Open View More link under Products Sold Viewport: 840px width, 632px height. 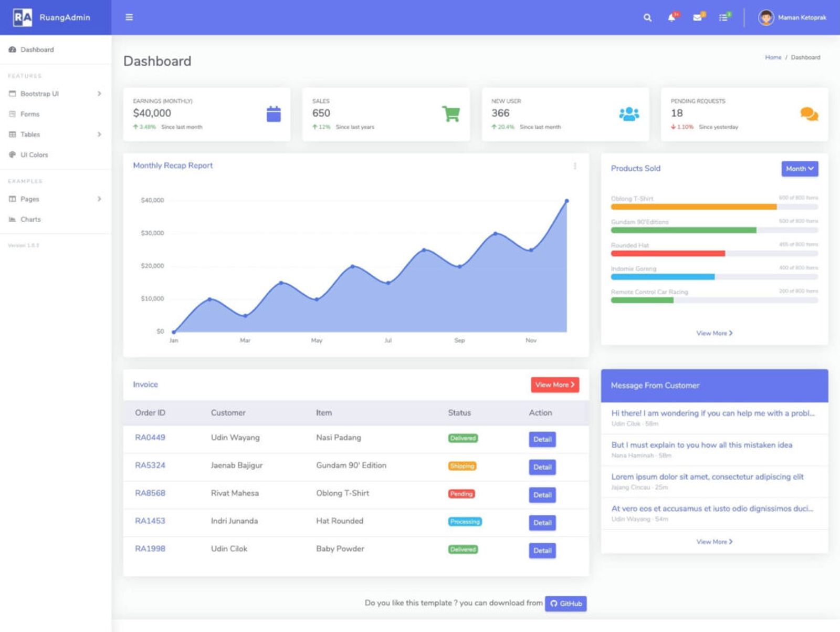click(x=715, y=333)
